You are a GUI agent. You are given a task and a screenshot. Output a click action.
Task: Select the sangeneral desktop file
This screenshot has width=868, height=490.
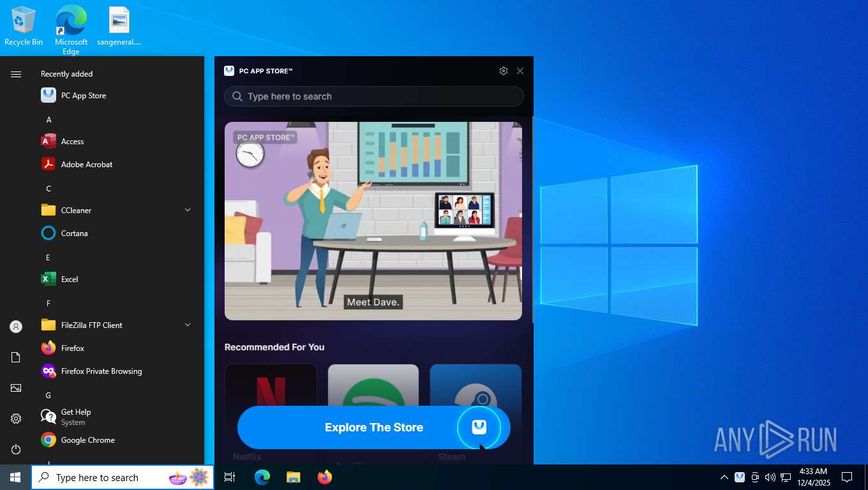(x=119, y=27)
